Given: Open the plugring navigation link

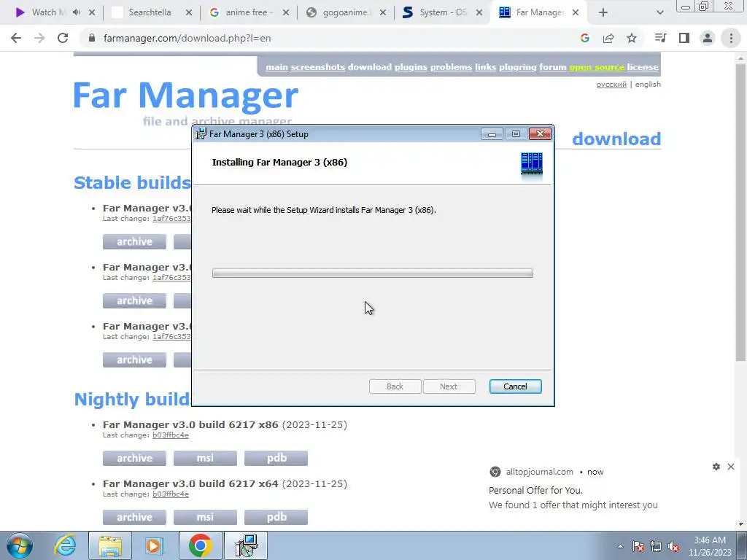Looking at the screenshot, I should [518, 67].
